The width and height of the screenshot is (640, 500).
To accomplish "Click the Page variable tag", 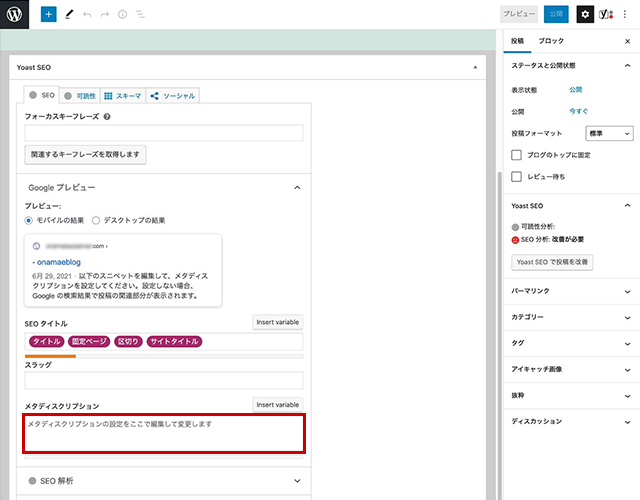I will 89,342.
